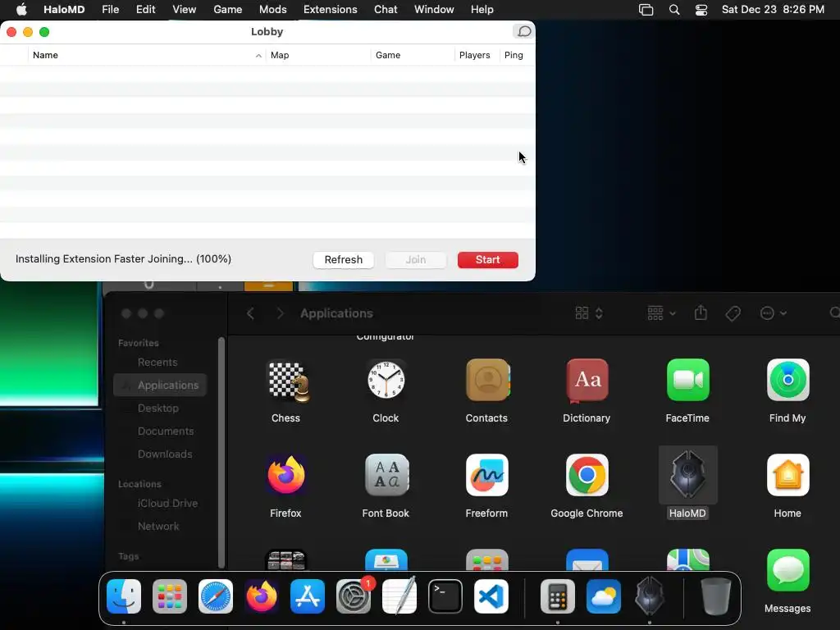Open the Extensions menu
The image size is (840, 630).
(x=330, y=10)
